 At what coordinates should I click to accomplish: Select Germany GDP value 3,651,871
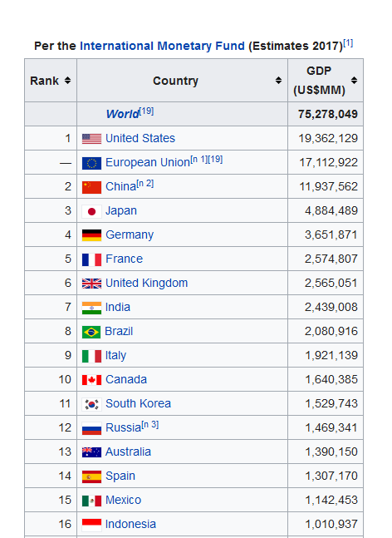click(331, 234)
